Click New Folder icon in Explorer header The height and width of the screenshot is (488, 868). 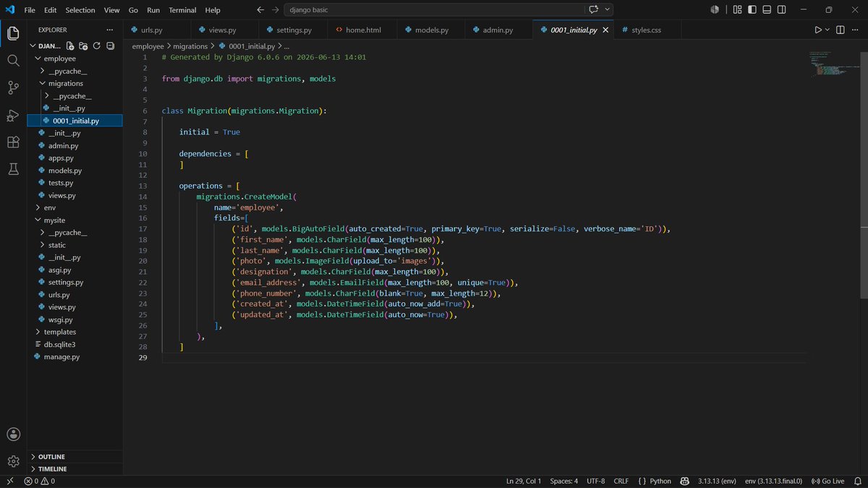click(83, 46)
